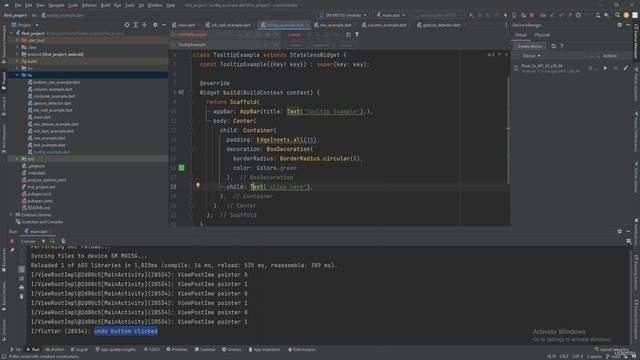Open the File menu
The image size is (640, 360).
pos(18,5)
